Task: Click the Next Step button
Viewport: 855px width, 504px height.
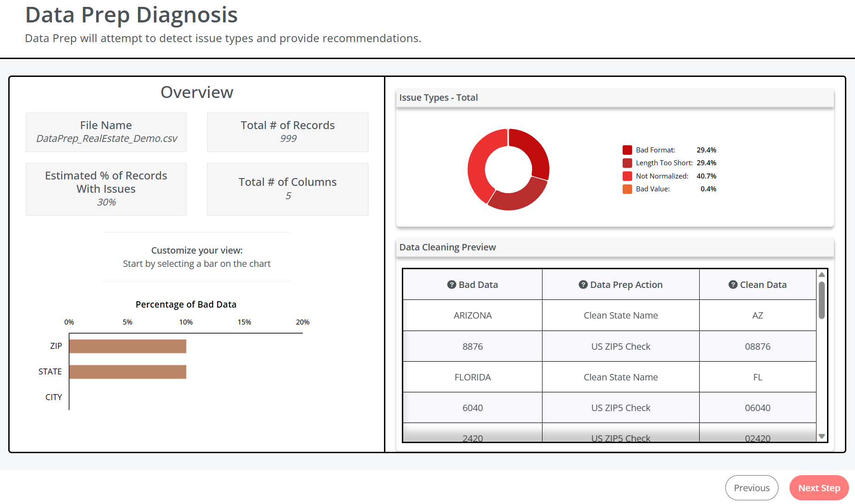Action: (x=819, y=488)
